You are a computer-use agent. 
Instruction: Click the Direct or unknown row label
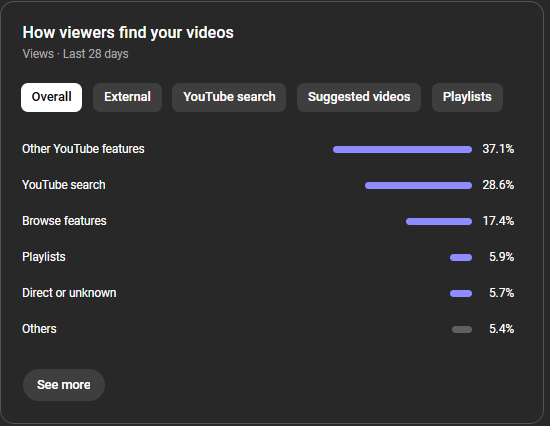point(69,293)
